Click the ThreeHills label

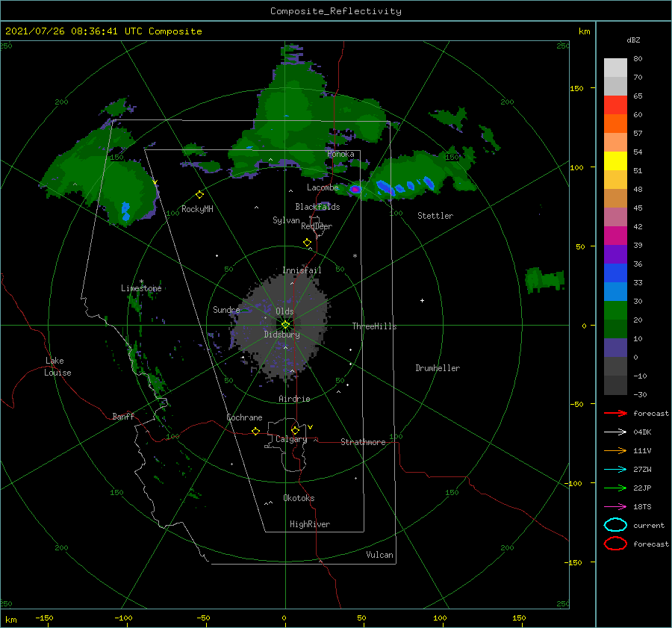click(x=374, y=326)
